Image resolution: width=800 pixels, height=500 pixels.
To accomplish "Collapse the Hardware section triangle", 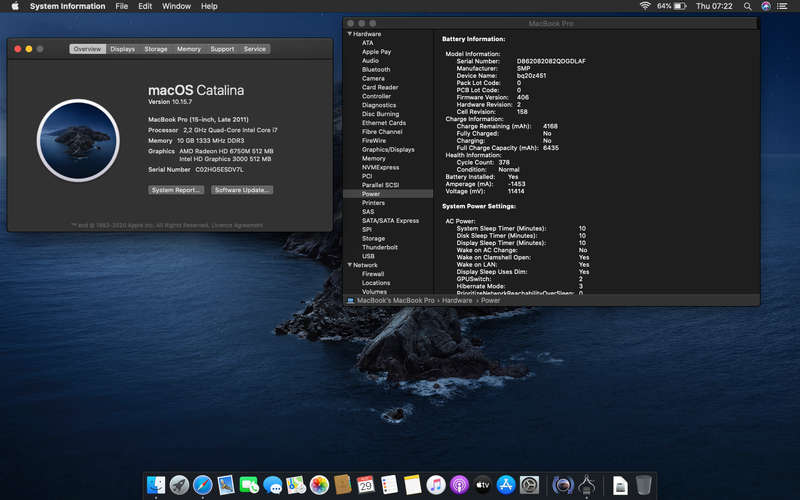I will click(349, 34).
